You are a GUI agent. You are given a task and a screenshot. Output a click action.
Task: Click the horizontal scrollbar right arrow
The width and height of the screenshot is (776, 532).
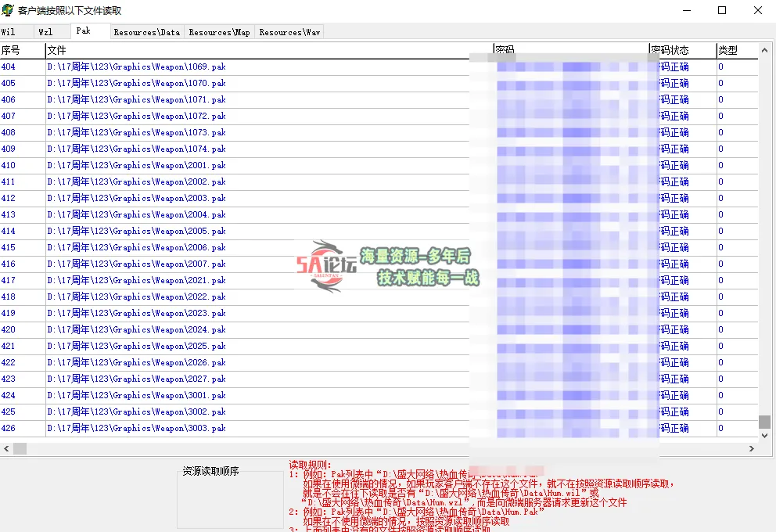point(751,449)
